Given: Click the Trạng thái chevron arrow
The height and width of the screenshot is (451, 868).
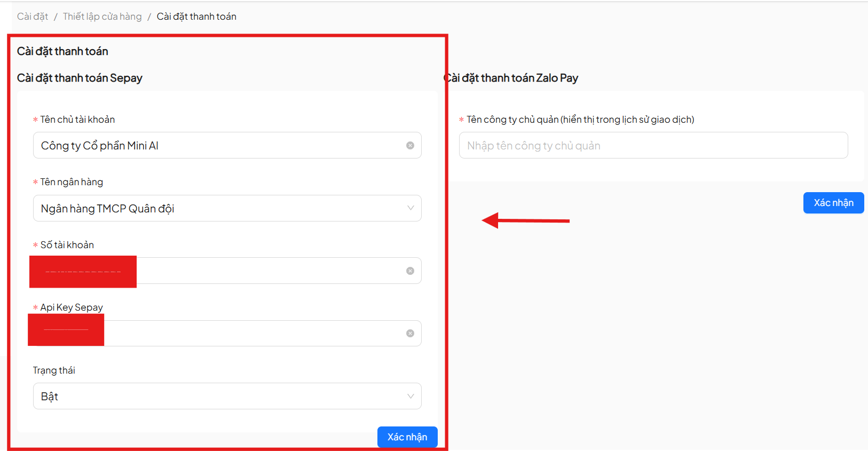Looking at the screenshot, I should click(411, 397).
